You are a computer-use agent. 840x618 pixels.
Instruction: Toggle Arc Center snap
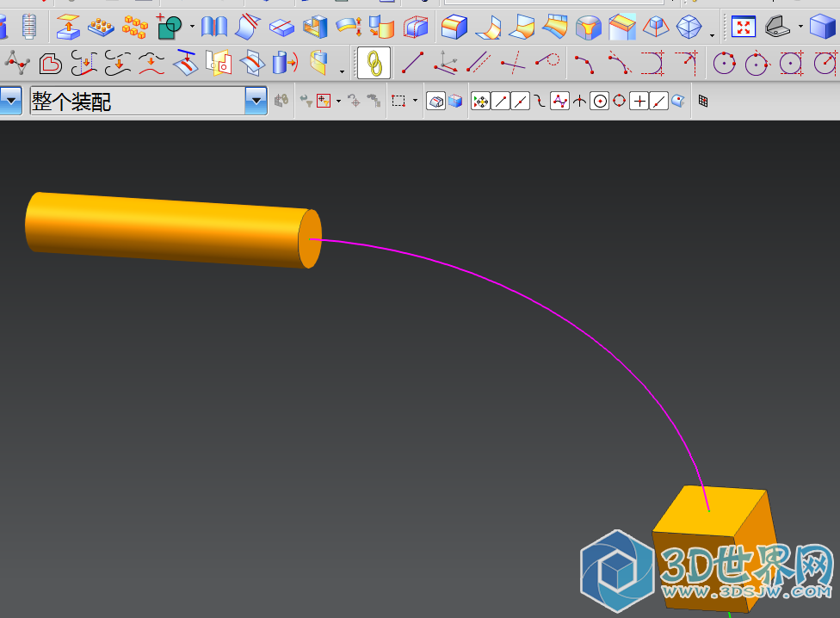pos(600,101)
